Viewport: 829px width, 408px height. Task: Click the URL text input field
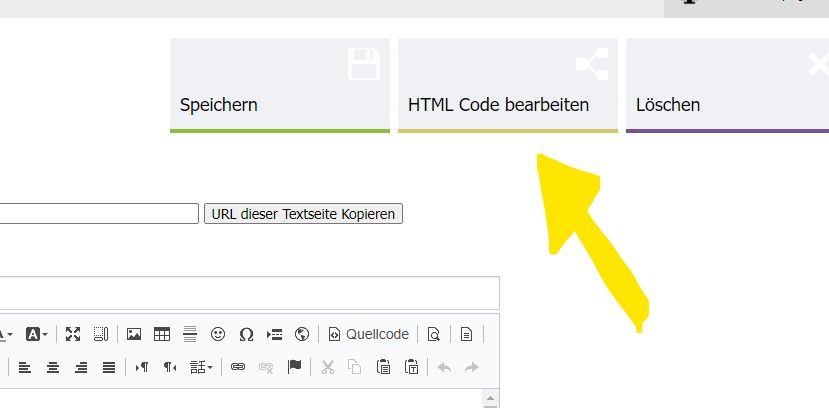tap(100, 214)
